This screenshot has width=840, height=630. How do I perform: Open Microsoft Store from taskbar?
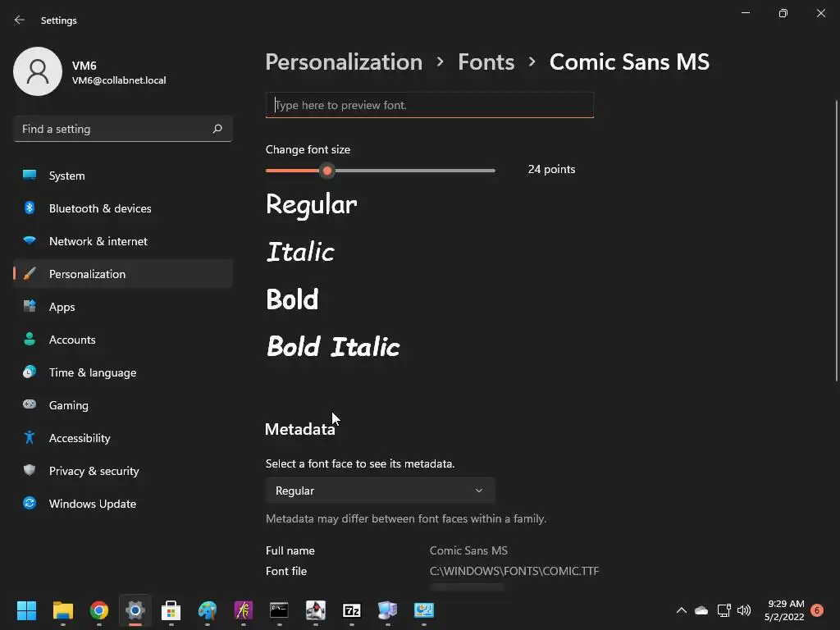coord(171,610)
